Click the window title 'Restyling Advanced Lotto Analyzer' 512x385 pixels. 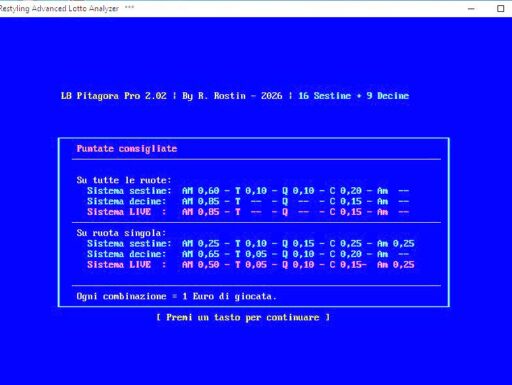(x=59, y=9)
